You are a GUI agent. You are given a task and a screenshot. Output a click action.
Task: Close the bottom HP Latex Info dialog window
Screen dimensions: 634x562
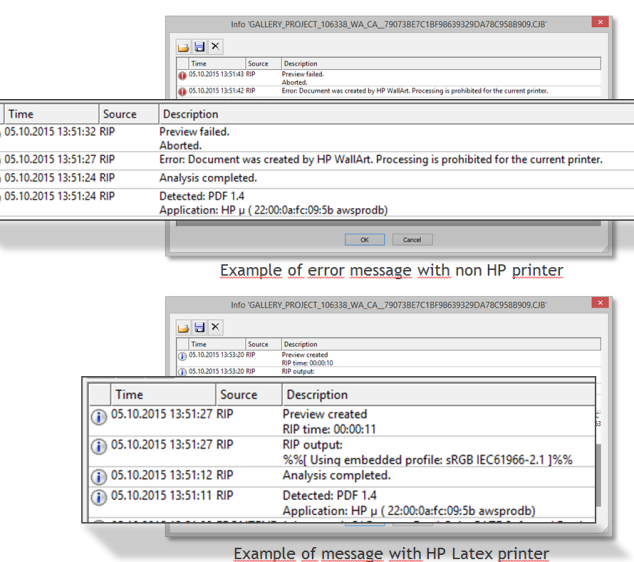[x=599, y=303]
